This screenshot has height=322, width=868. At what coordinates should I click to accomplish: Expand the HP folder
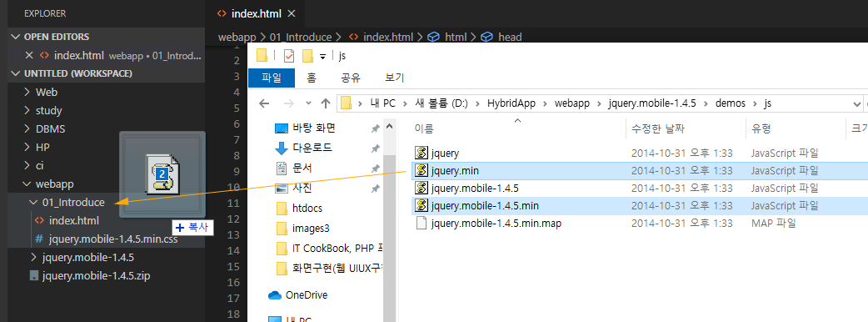tap(27, 147)
